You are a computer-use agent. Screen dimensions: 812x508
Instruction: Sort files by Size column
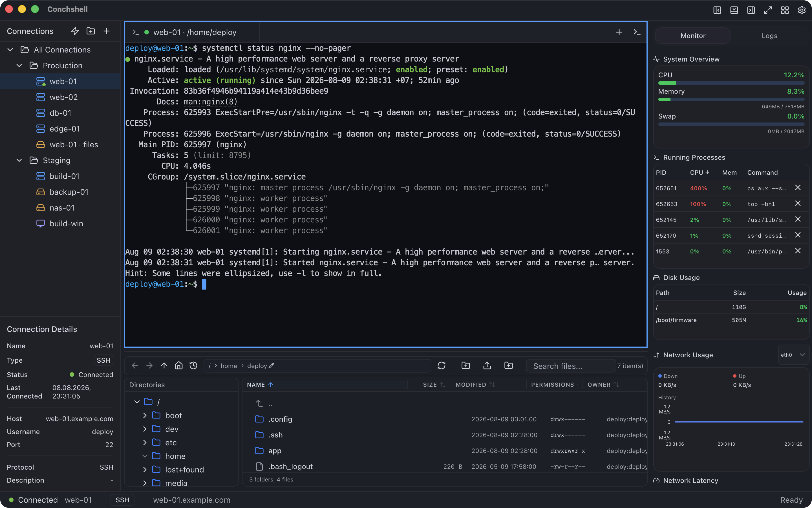point(434,385)
